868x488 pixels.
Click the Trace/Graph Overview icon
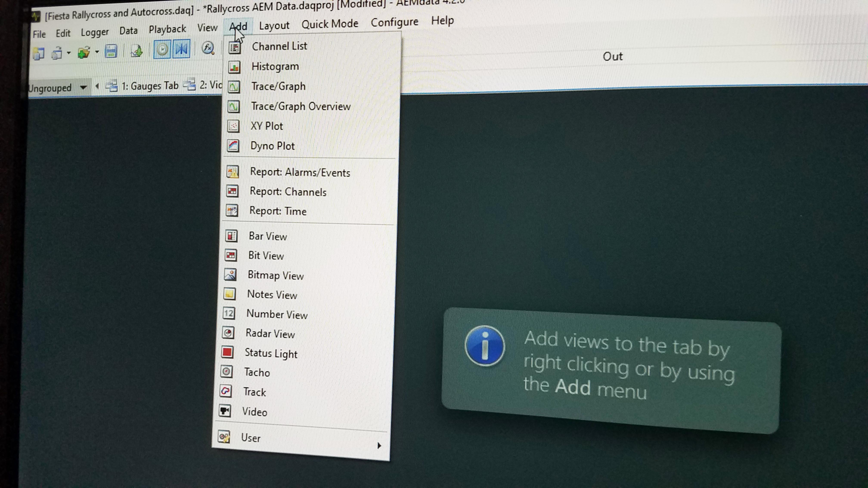pos(234,107)
